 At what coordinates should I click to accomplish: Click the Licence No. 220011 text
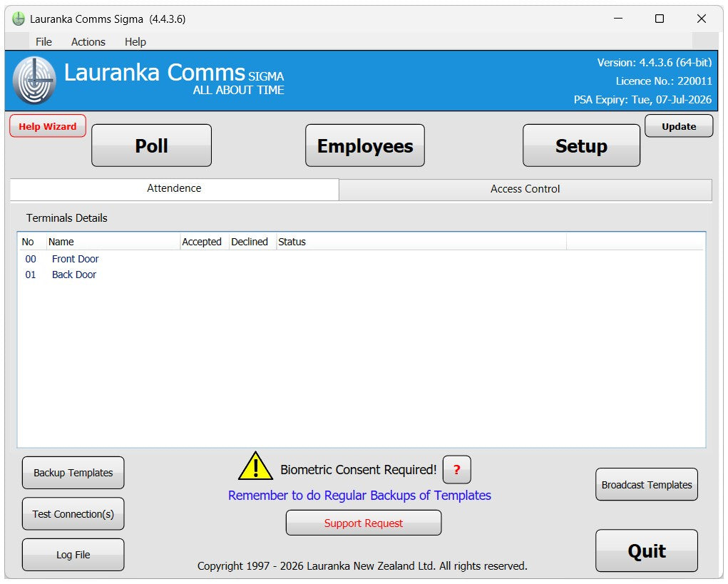click(664, 81)
